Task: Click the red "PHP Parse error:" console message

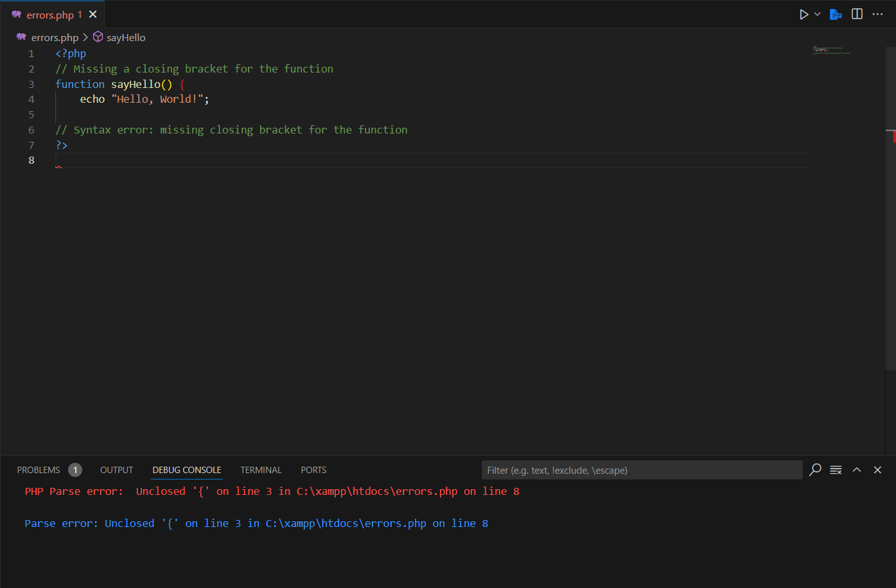Action: click(x=272, y=491)
